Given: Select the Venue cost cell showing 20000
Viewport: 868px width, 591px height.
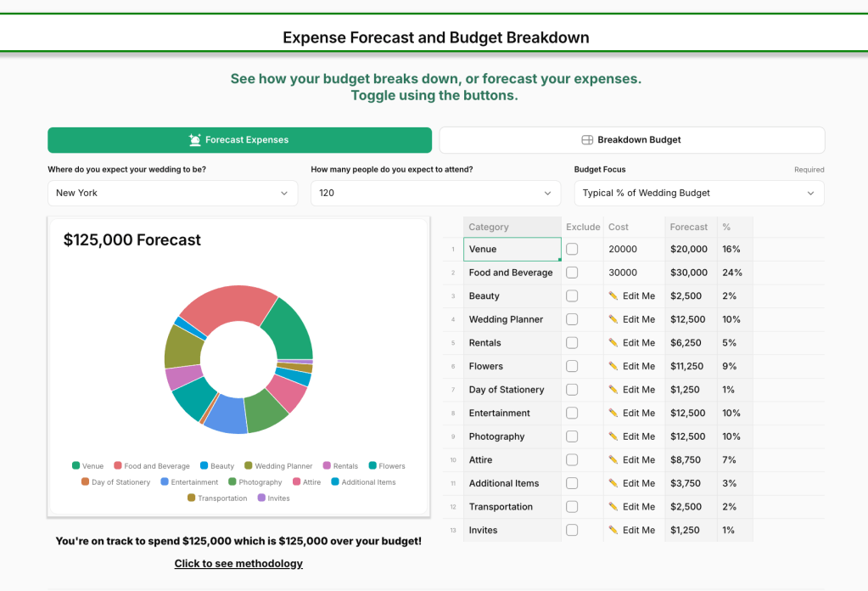Looking at the screenshot, I should pos(633,250).
